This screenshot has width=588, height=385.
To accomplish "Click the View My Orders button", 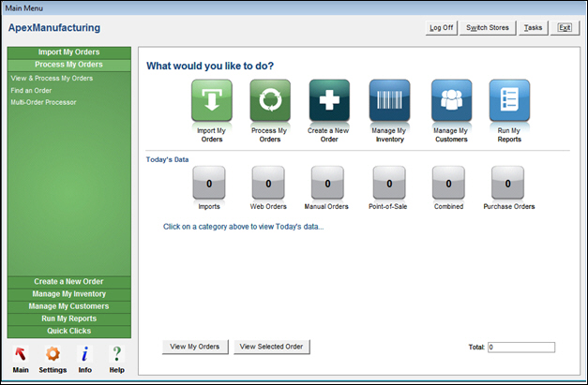I will 195,347.
